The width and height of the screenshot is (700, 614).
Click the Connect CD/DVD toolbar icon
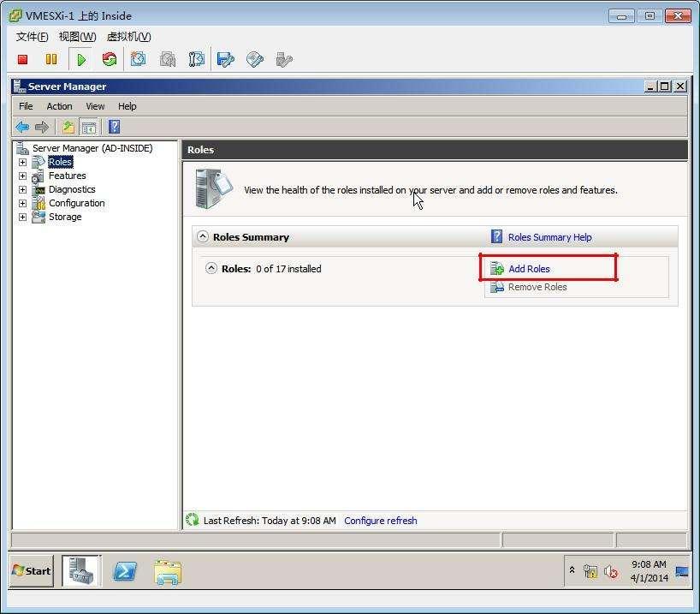(254, 59)
